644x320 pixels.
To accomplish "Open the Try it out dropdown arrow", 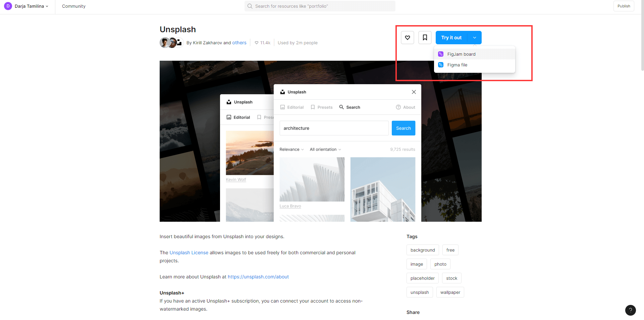I will click(x=475, y=38).
